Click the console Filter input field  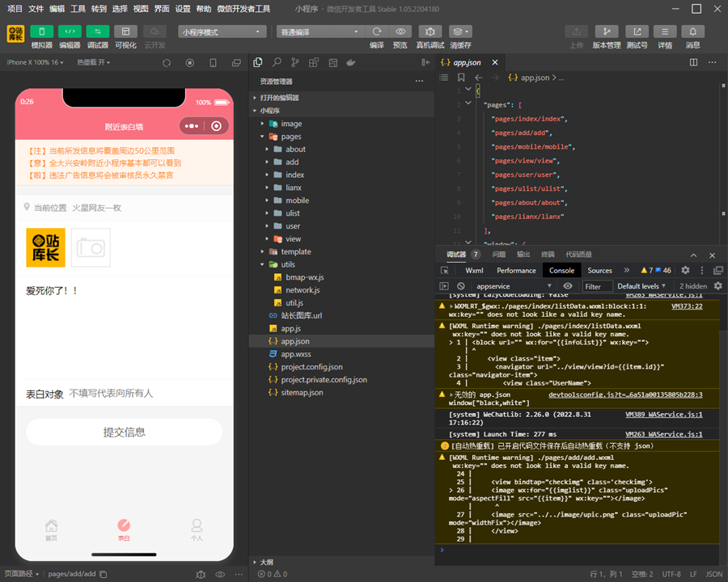tap(598, 286)
